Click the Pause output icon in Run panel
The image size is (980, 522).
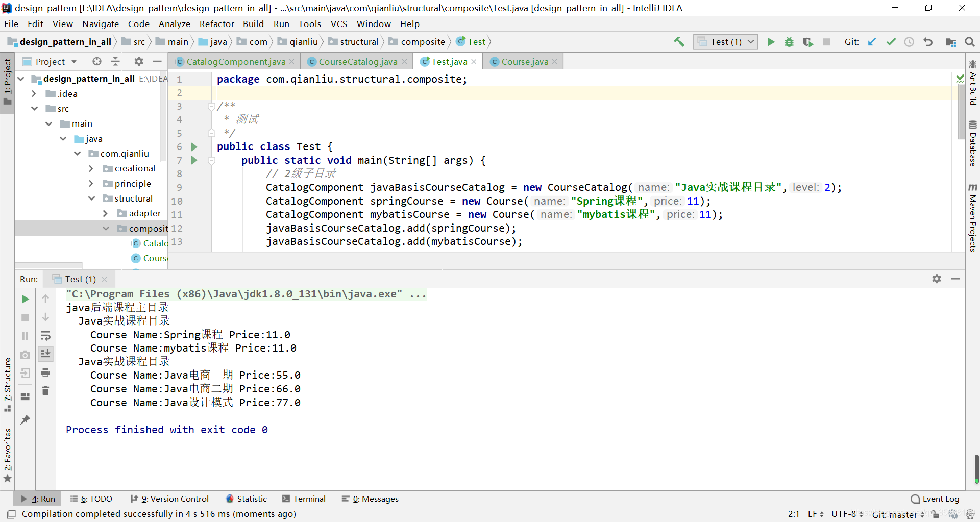[x=25, y=336]
